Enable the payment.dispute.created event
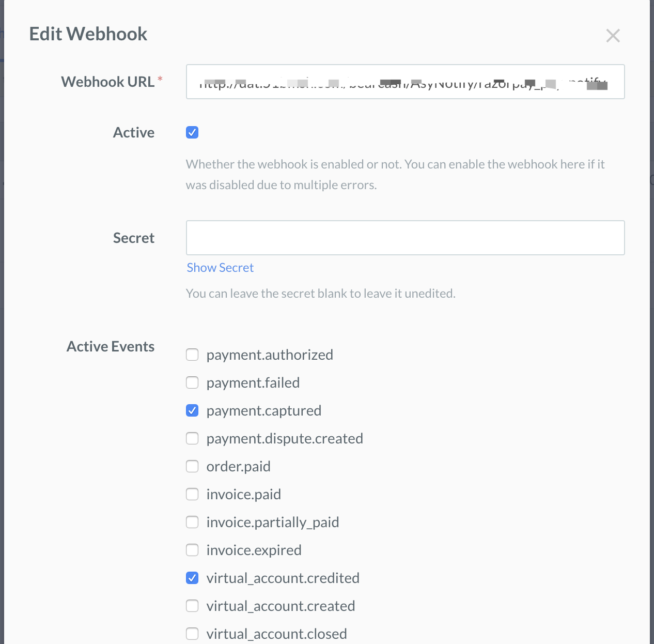The height and width of the screenshot is (644, 654). click(x=192, y=438)
